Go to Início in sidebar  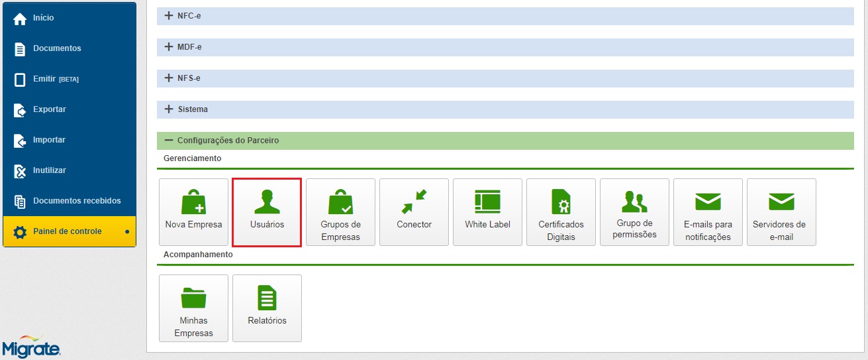(x=44, y=18)
